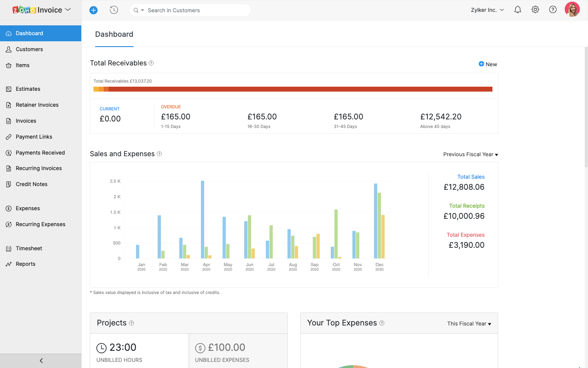Click the receivables aging progress bar
The image size is (588, 368).
(293, 89)
